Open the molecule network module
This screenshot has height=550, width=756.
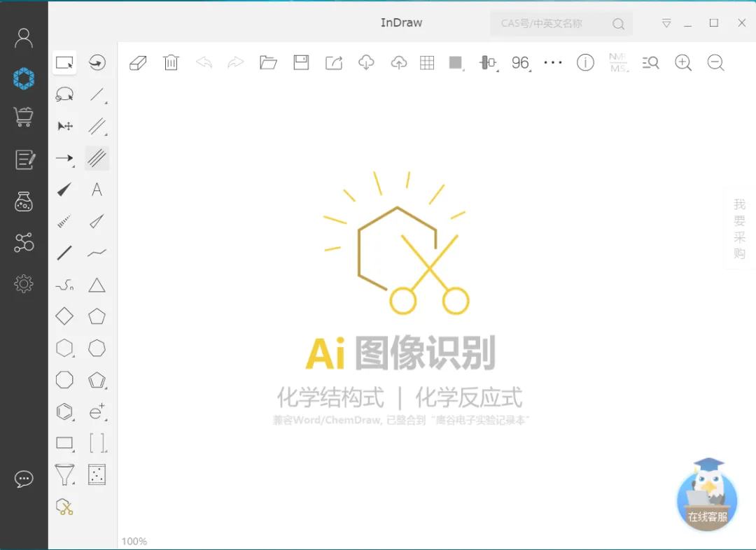(24, 243)
